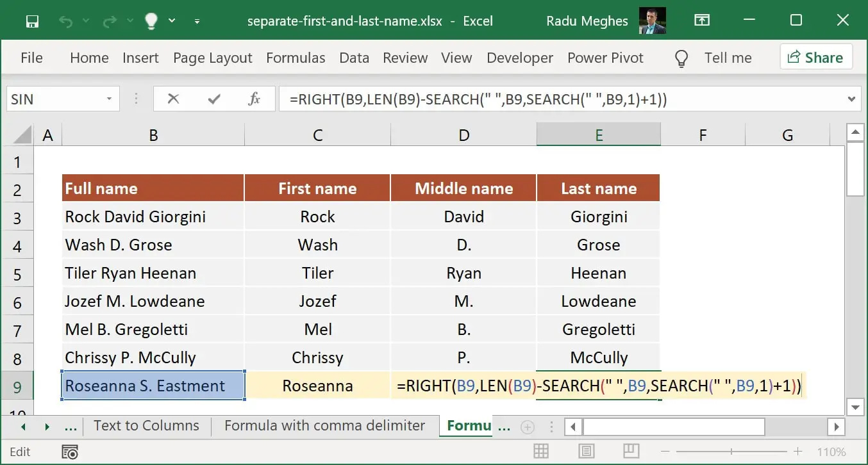Click the Share button

(816, 57)
